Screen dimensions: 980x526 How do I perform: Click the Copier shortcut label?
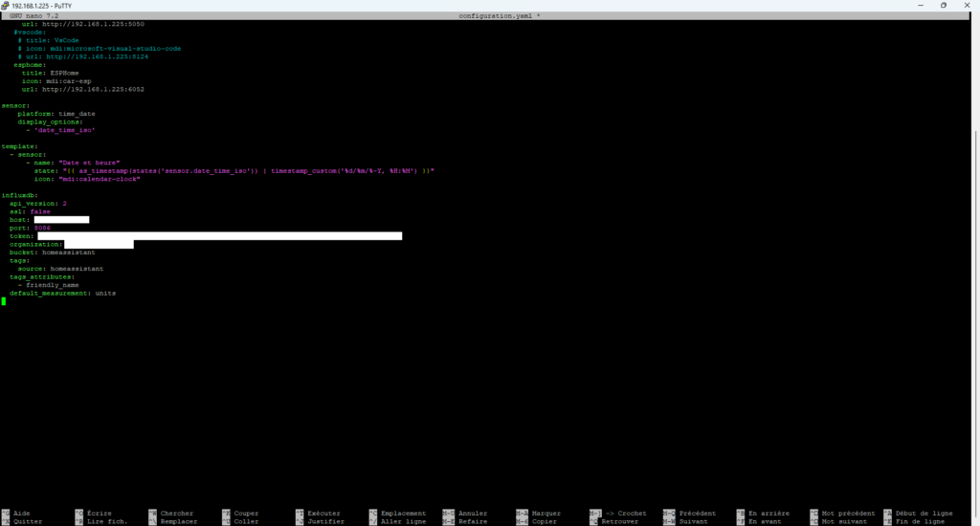click(545, 521)
